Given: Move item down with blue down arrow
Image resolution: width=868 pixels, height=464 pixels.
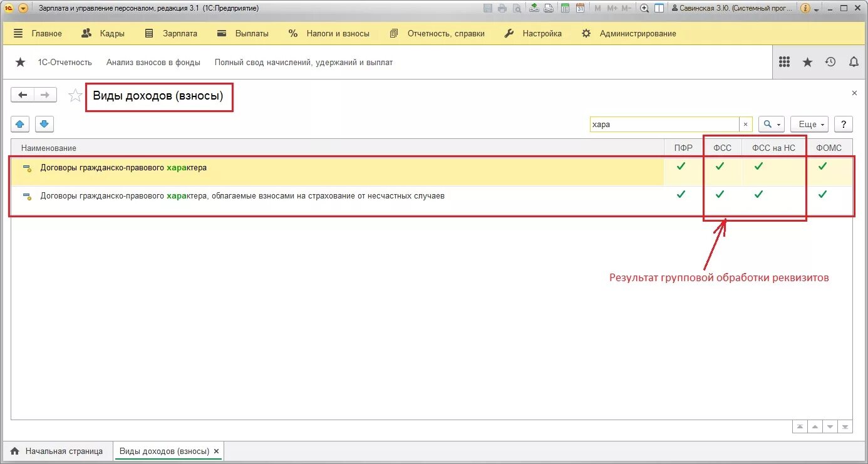Looking at the screenshot, I should point(44,125).
